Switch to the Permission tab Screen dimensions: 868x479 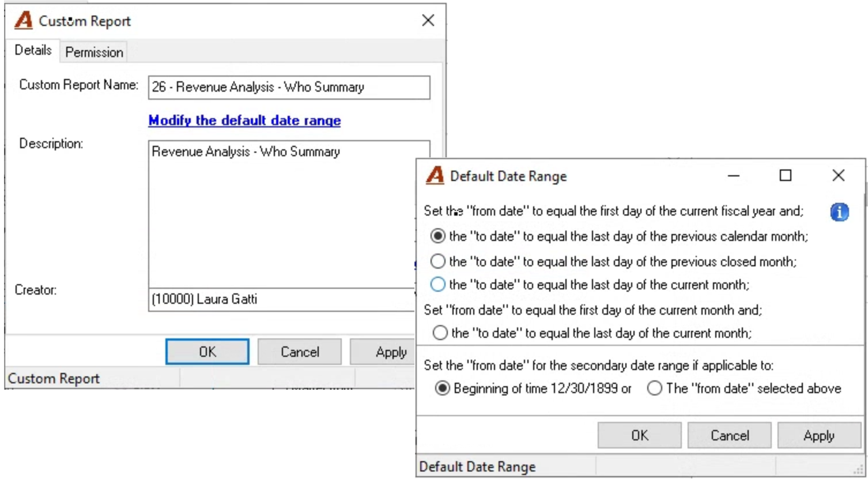coord(94,52)
